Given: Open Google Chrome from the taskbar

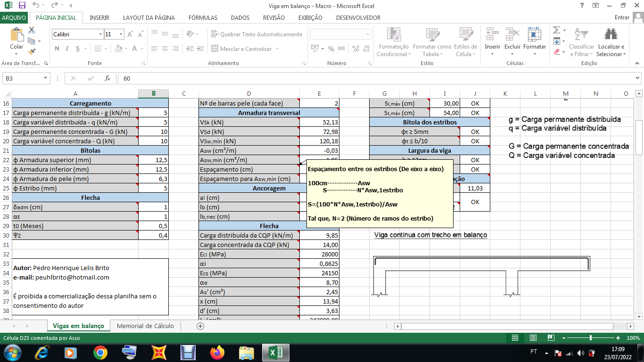Looking at the screenshot, I should 100,353.
